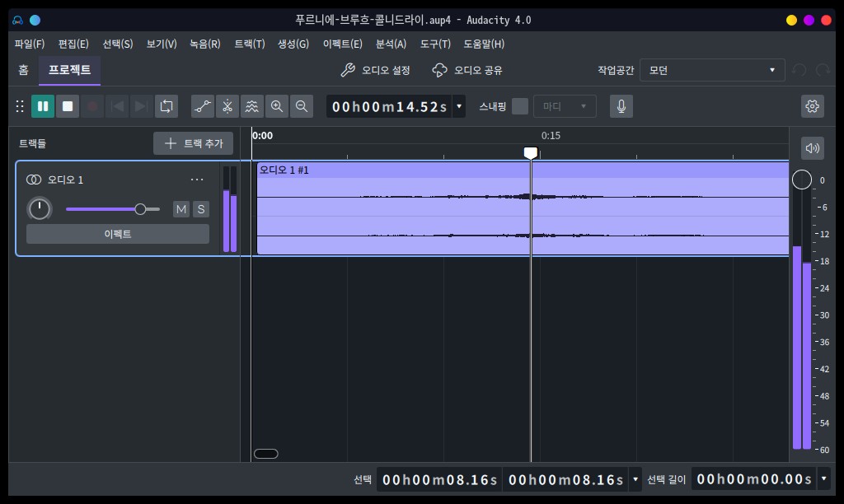Open the 도구(T) menu

point(435,44)
